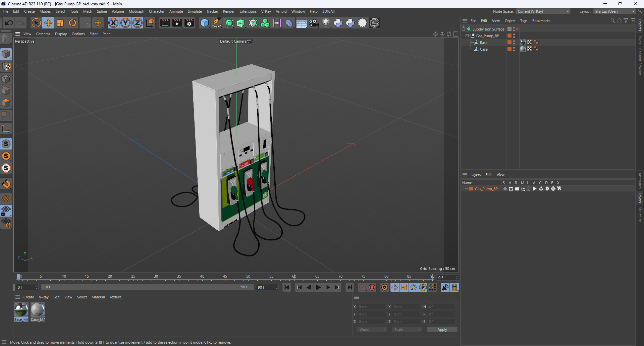This screenshot has height=346, width=644.
Task: Open the Simulate menu
Action: [x=195, y=11]
